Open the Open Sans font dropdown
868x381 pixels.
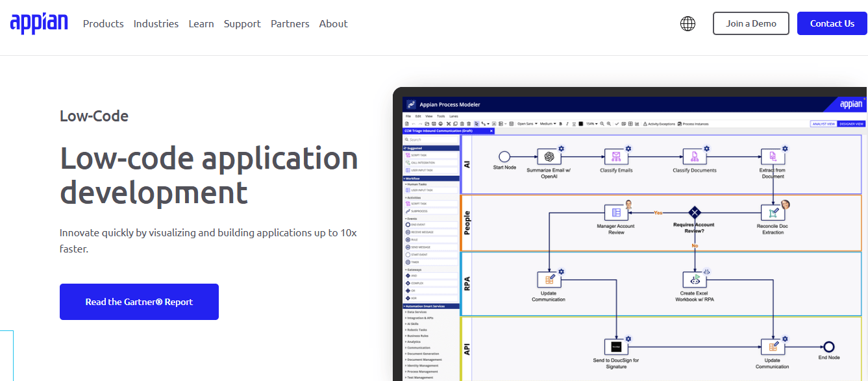(x=527, y=123)
